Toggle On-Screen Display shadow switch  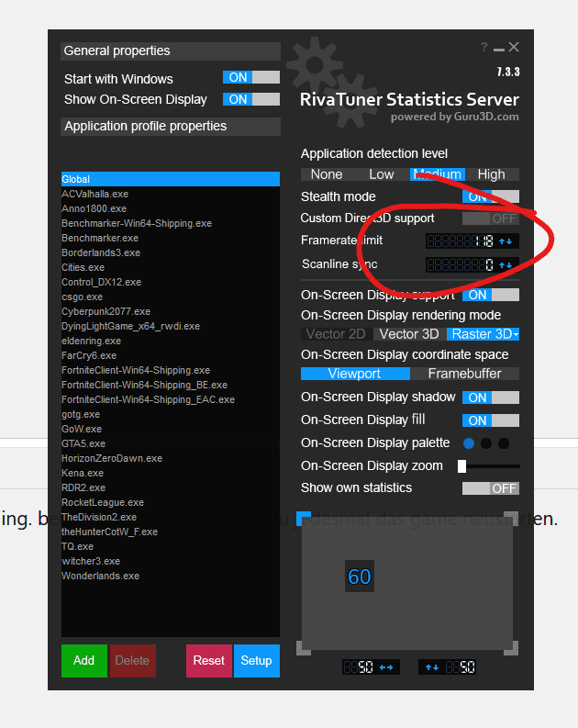point(491,398)
